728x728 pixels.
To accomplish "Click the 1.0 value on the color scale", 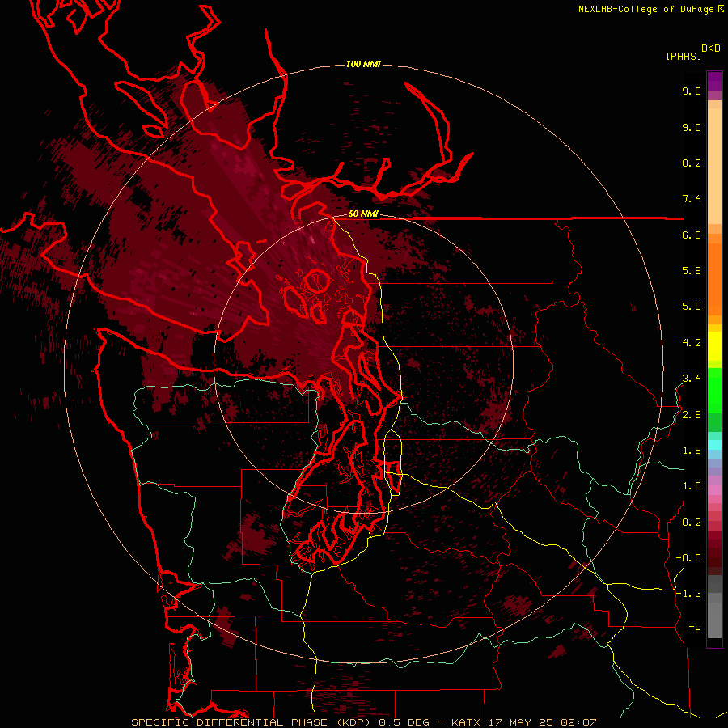I will coord(692,486).
